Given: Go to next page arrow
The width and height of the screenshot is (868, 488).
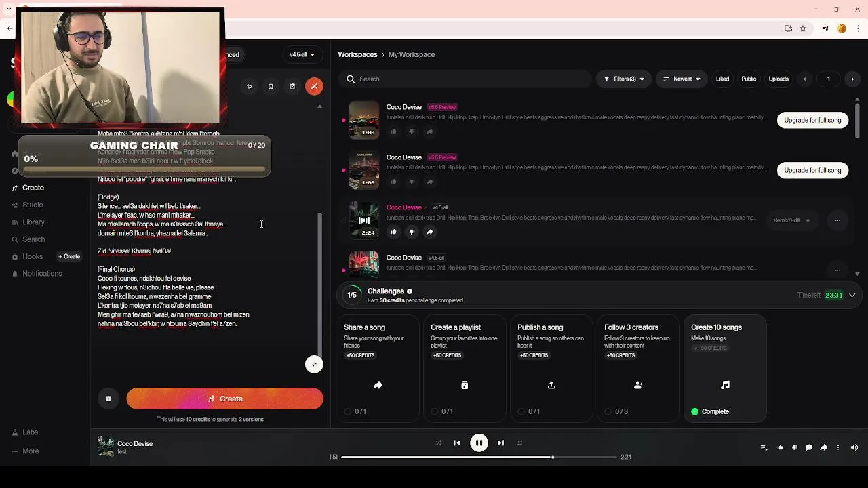Looking at the screenshot, I should (x=852, y=79).
